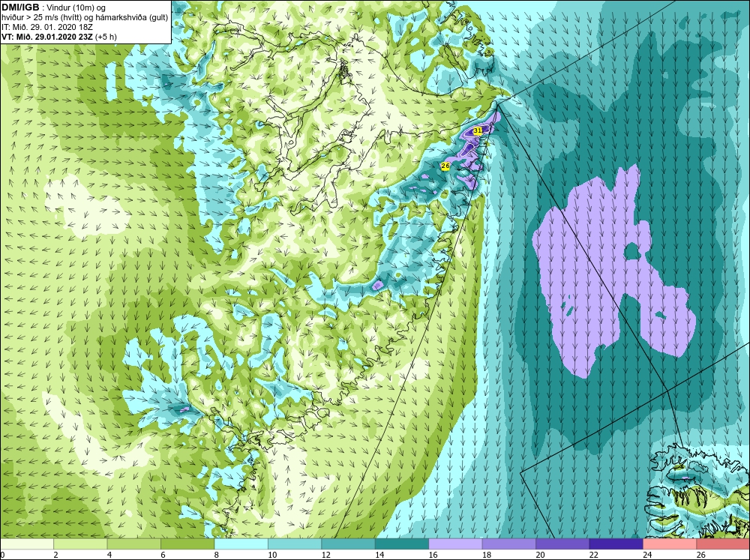
Task: Select the salmon red legend swatch above 26
Action: pos(723,544)
